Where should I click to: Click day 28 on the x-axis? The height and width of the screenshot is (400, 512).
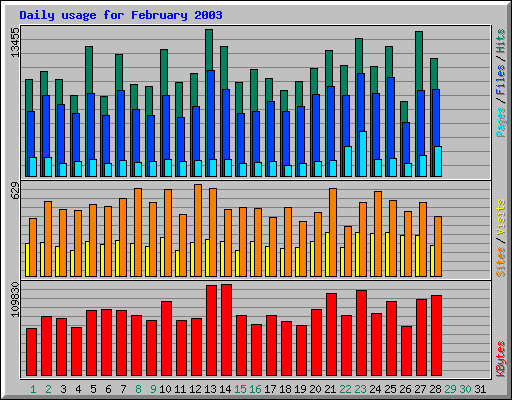435,389
